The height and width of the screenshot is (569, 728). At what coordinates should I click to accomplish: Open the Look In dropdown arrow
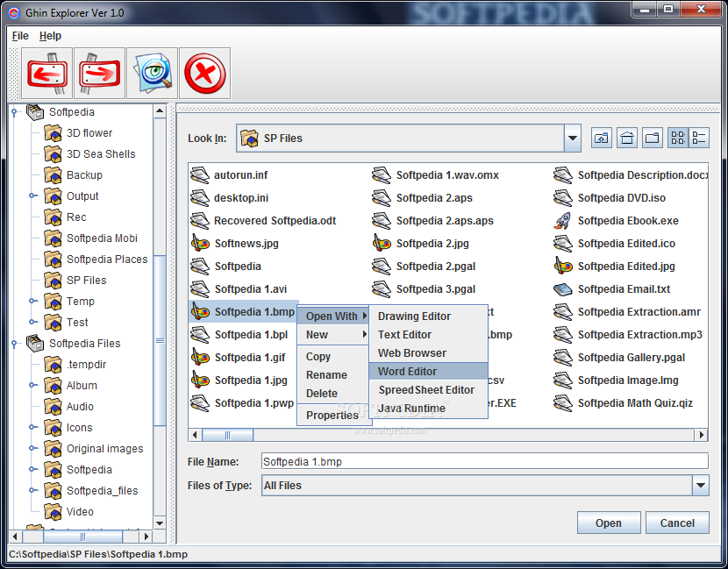coord(573,138)
